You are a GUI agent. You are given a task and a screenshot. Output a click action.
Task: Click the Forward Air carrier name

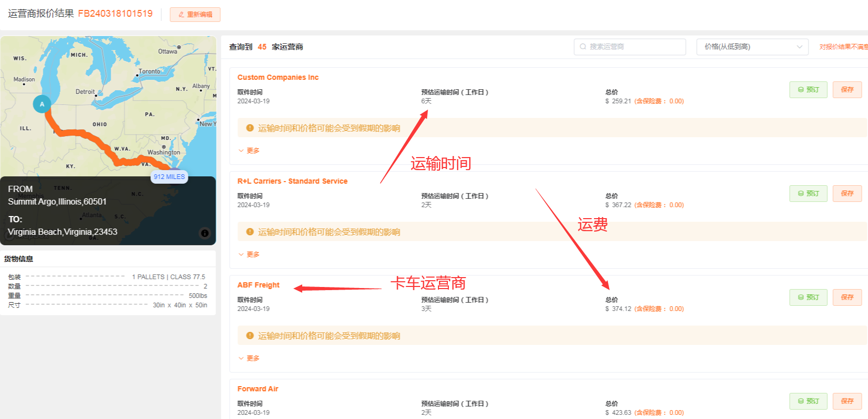click(258, 389)
